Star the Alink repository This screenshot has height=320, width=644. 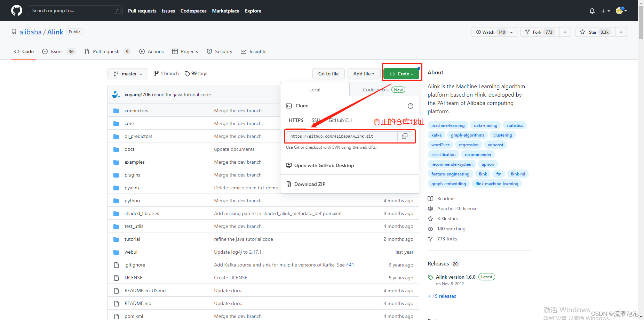point(595,32)
